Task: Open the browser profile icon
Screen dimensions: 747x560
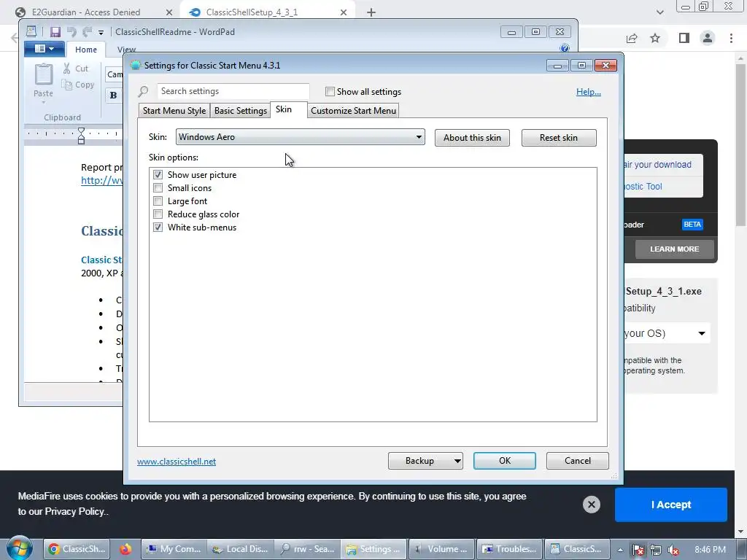Action: [x=708, y=38]
